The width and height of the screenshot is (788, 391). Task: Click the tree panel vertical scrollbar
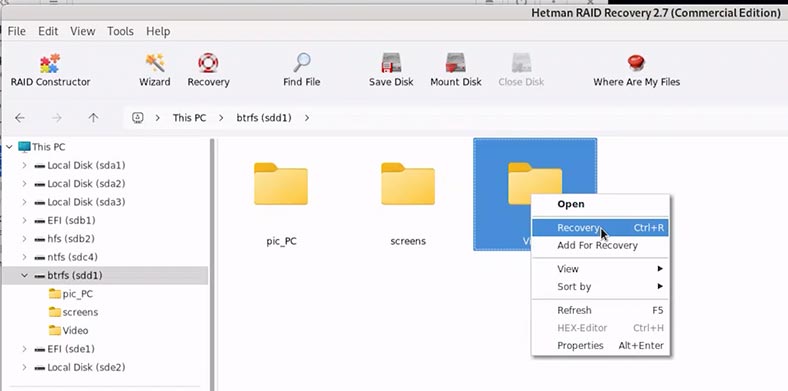click(213, 264)
